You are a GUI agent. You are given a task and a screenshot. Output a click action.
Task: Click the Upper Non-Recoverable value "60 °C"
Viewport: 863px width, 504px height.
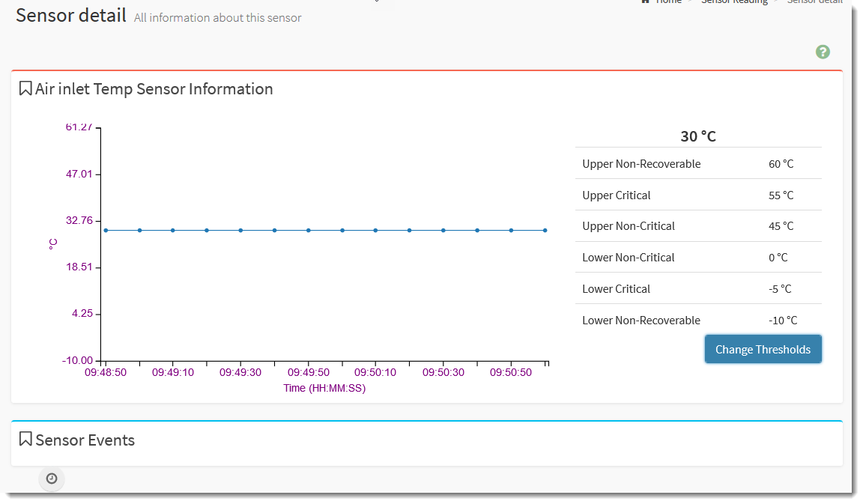[x=781, y=164]
